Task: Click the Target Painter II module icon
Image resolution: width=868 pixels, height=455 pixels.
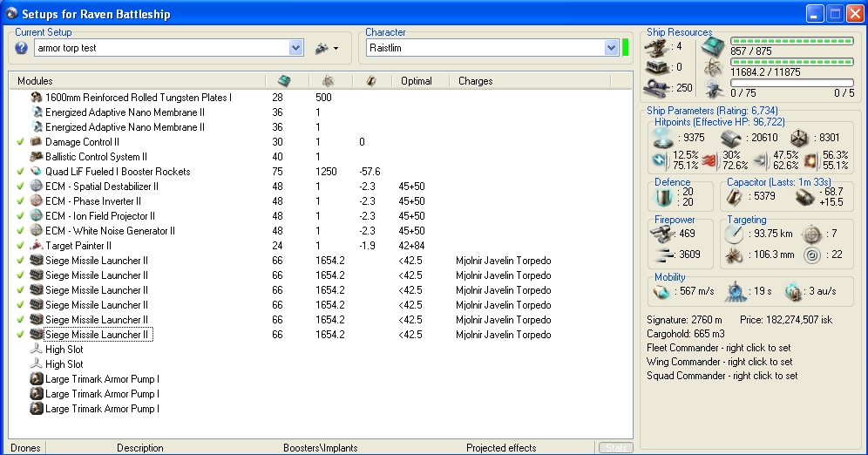Action: (37, 246)
